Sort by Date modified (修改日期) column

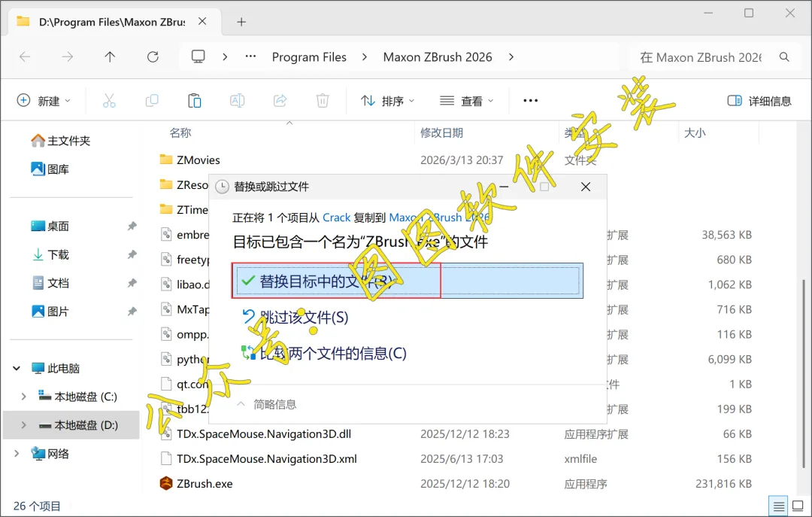click(442, 132)
